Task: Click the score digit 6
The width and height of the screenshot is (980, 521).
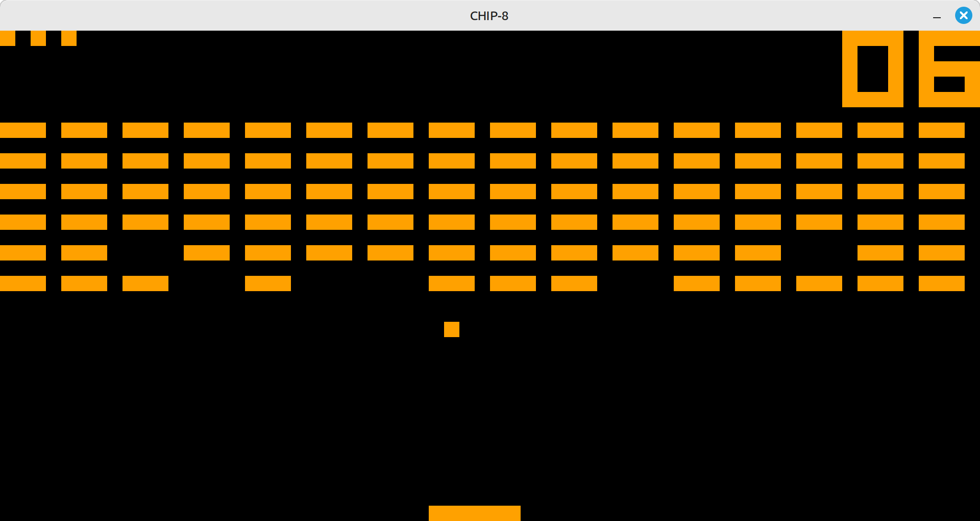Action: point(949,69)
